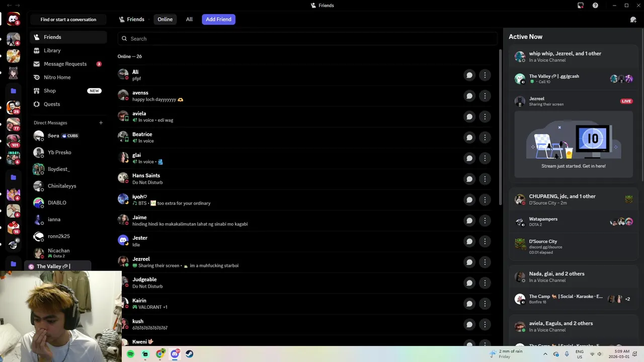Open Library in the sidebar
644x362 pixels.
(68, 50)
